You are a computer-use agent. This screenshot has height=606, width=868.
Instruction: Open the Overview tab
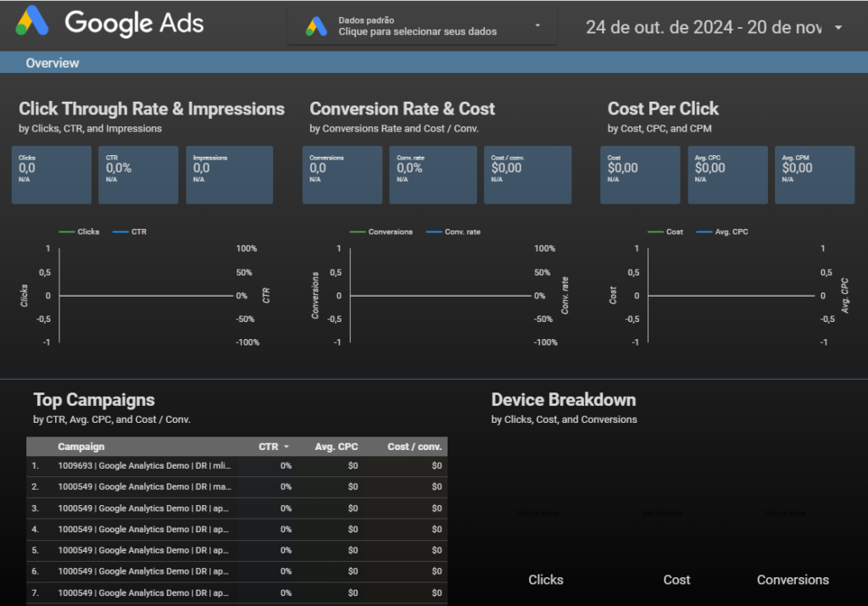click(53, 63)
